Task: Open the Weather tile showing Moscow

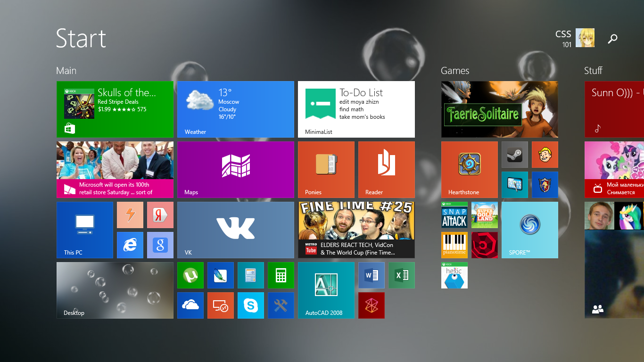Action: [x=235, y=109]
